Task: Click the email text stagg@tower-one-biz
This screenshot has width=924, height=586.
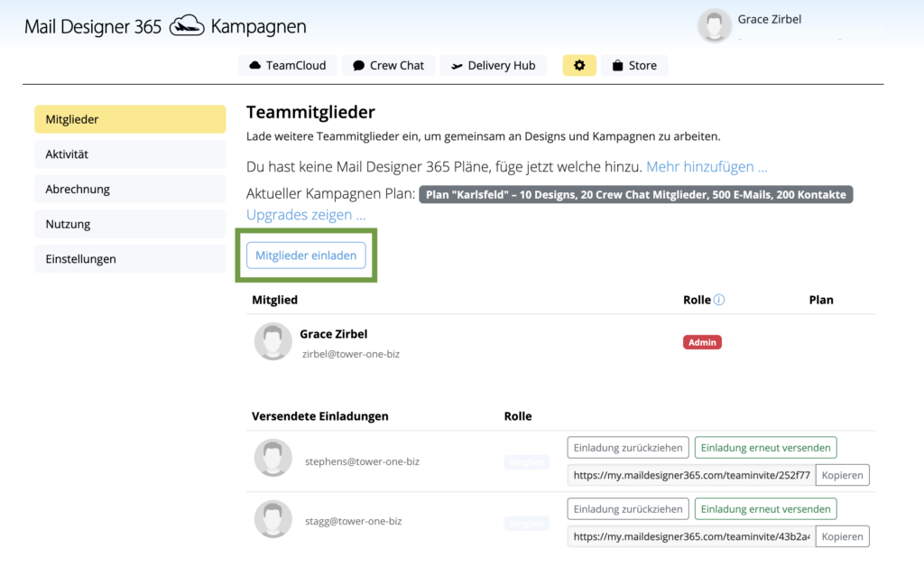Action: (x=353, y=521)
